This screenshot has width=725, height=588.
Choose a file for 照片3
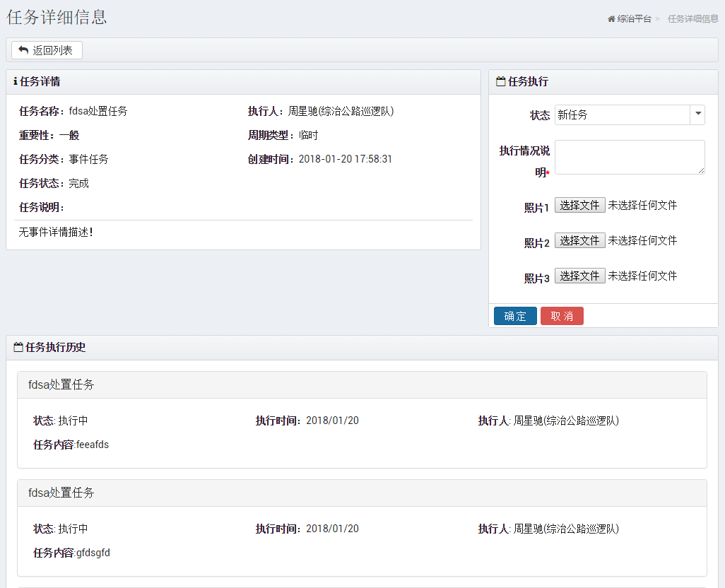pos(579,276)
